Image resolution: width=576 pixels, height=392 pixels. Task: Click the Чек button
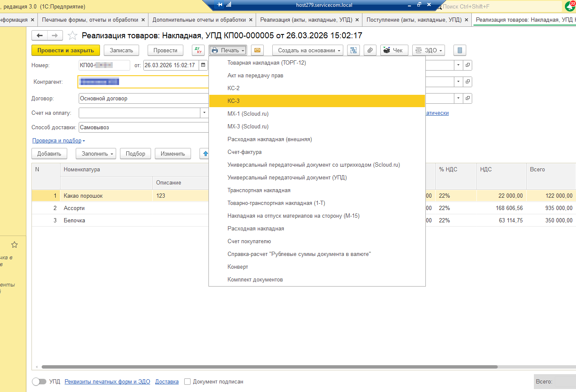click(394, 50)
